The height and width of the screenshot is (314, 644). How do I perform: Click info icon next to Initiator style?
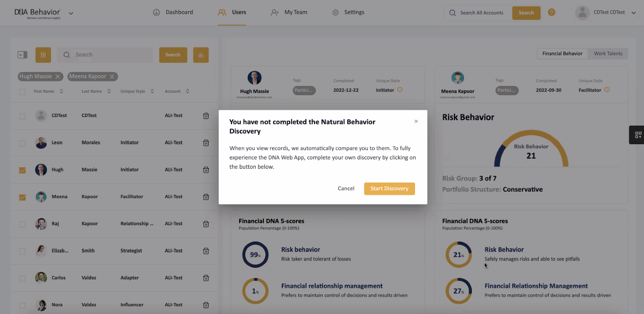tap(400, 90)
